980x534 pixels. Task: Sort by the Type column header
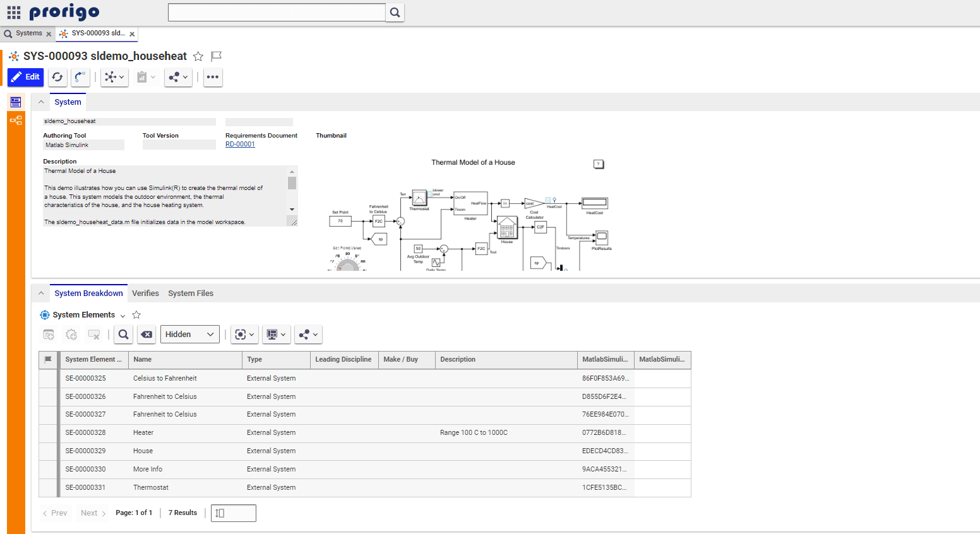tap(276, 360)
